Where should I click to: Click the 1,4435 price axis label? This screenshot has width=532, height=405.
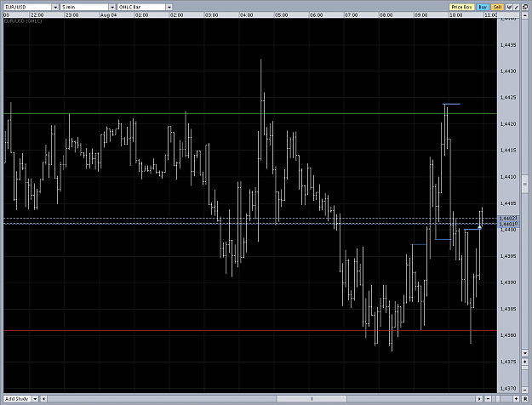pos(508,45)
